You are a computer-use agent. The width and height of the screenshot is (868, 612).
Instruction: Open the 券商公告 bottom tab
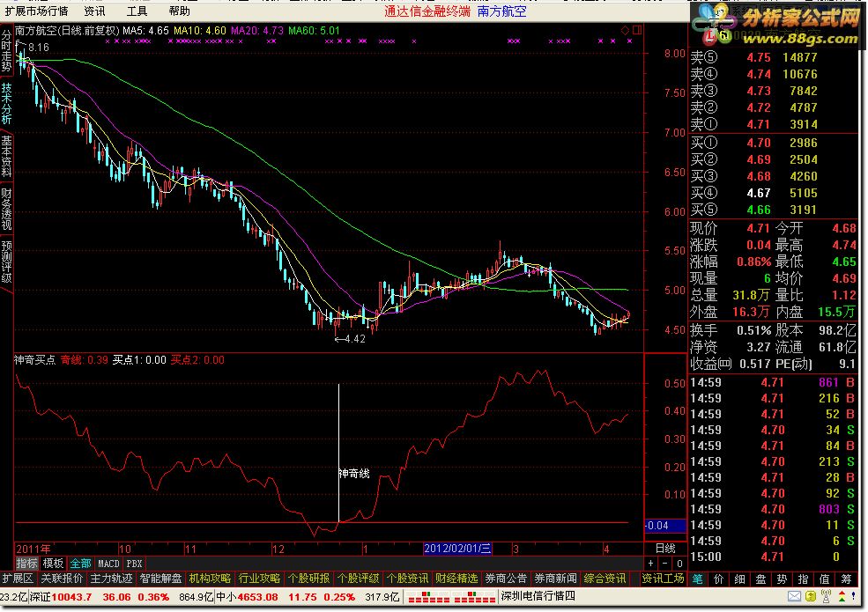coord(506,579)
